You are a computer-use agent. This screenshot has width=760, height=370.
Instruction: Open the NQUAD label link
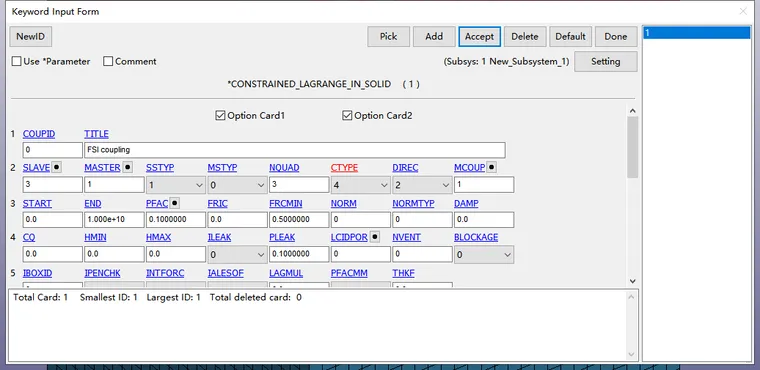click(x=284, y=167)
